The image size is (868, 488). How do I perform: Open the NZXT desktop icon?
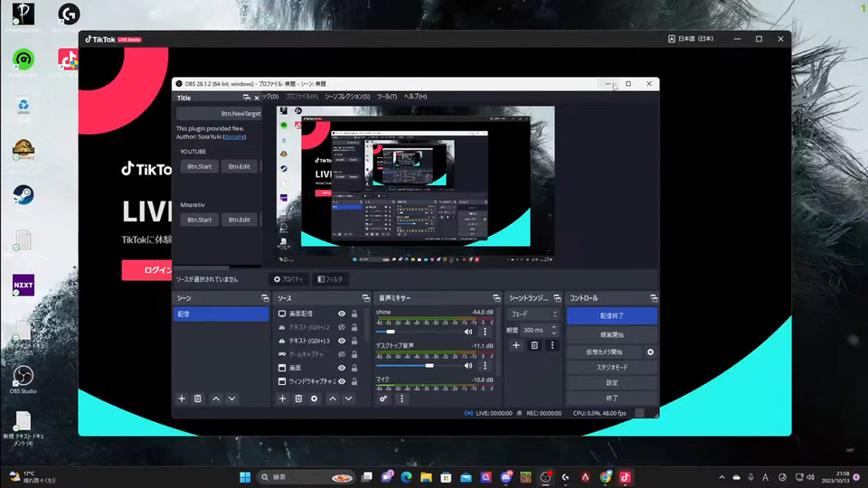(24, 285)
